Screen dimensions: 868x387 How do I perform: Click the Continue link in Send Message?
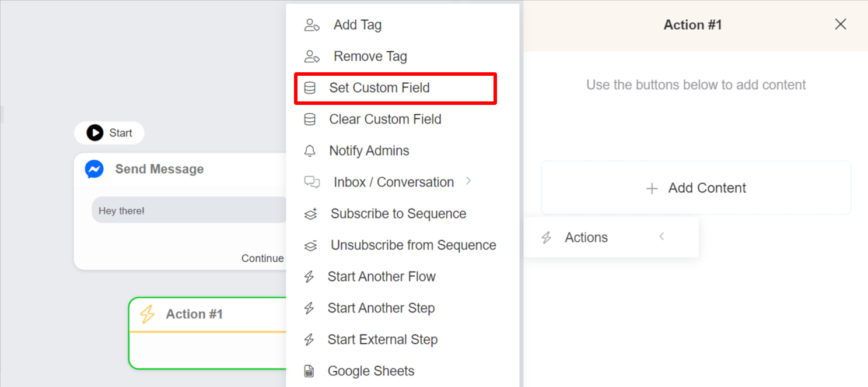[262, 258]
